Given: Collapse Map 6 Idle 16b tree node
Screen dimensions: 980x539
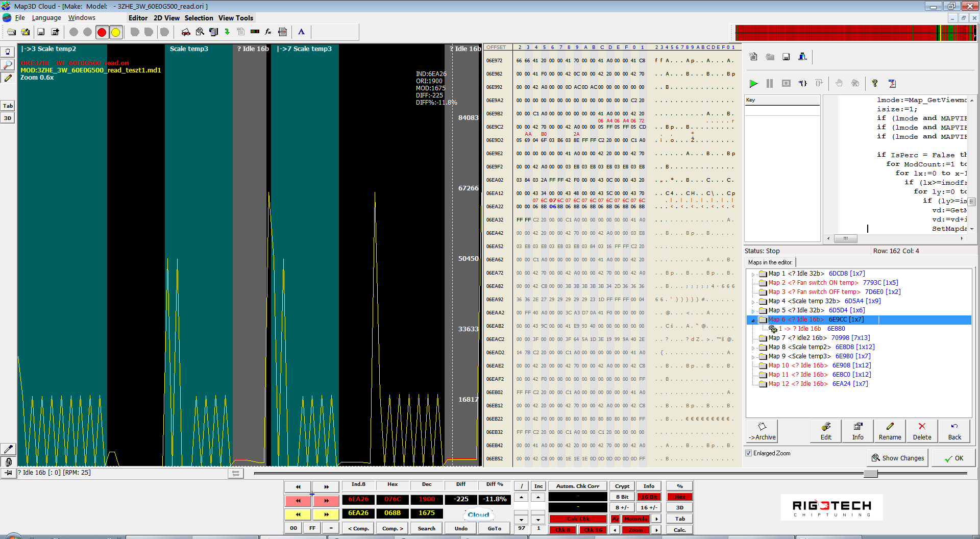Looking at the screenshot, I should click(x=753, y=320).
